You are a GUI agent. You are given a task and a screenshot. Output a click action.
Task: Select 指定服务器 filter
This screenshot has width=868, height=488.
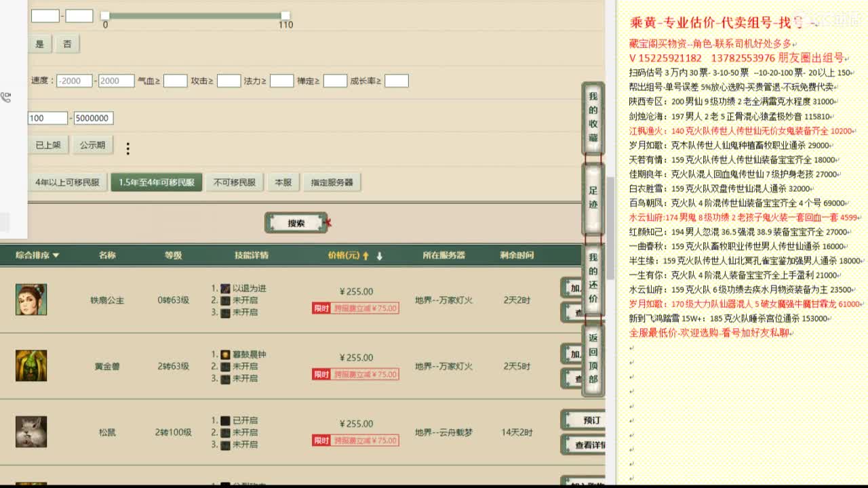coord(332,182)
